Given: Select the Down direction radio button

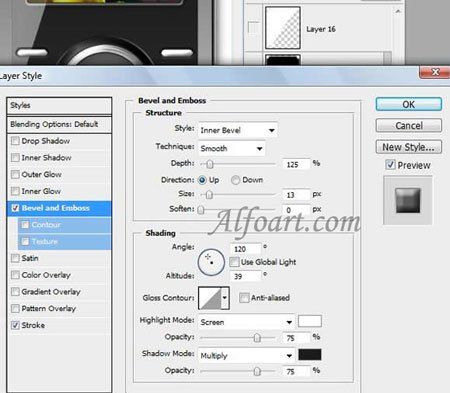Looking at the screenshot, I should pyautogui.click(x=235, y=180).
